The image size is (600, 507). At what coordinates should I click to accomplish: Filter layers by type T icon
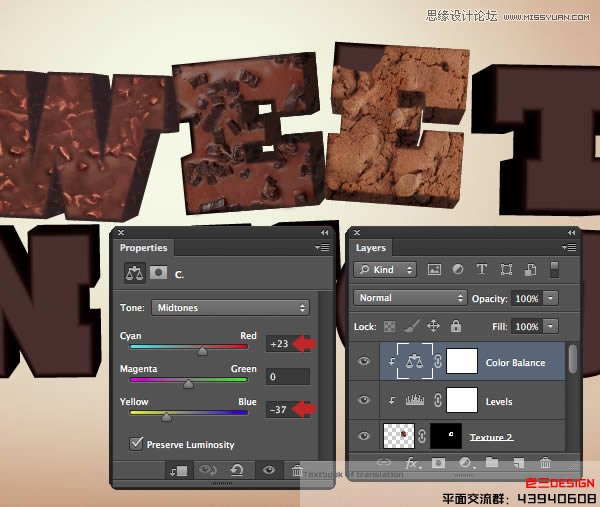[x=482, y=269]
